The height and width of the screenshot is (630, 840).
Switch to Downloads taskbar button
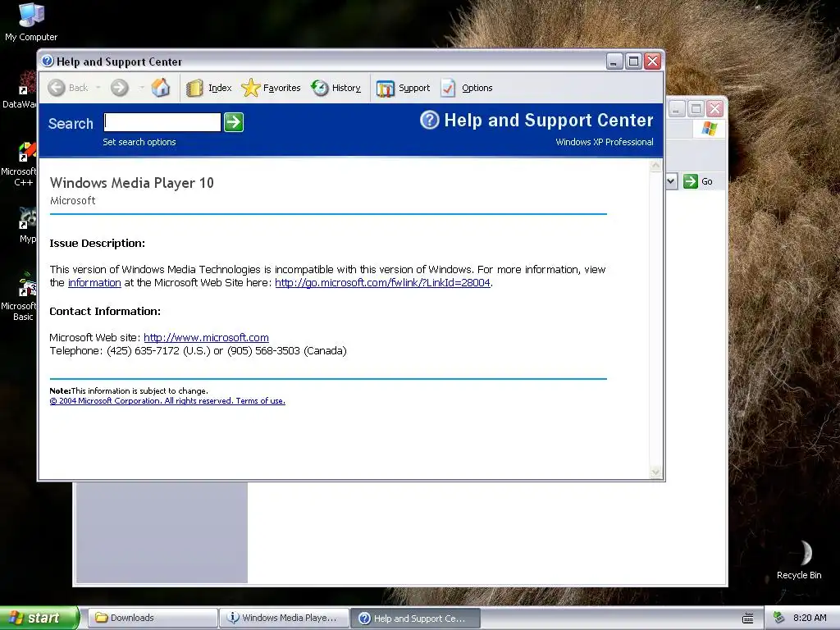152,618
